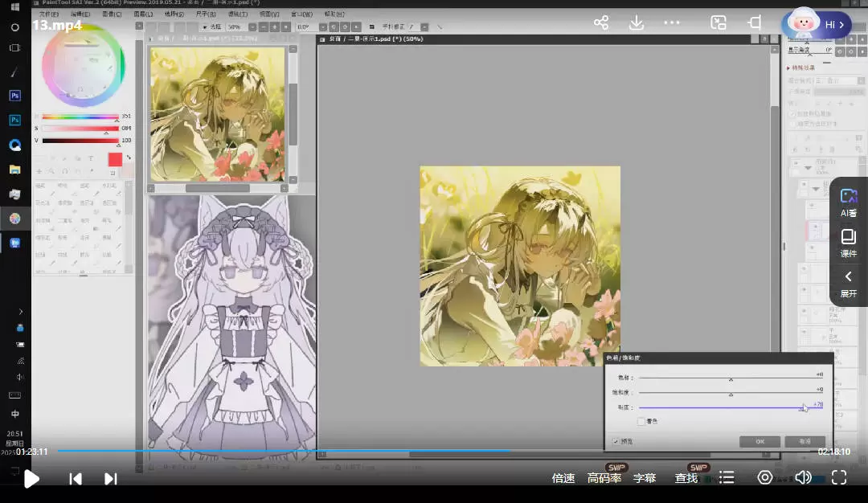Open the 图层(L) Layer menu
Viewport: 868px width, 503px height.
pos(143,14)
